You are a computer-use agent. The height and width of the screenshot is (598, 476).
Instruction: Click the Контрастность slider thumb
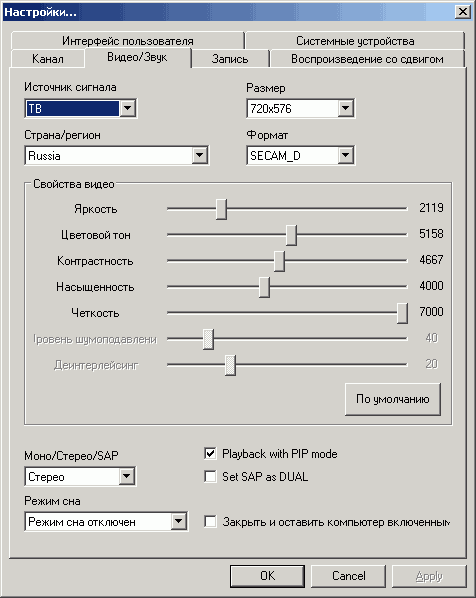pos(279,261)
